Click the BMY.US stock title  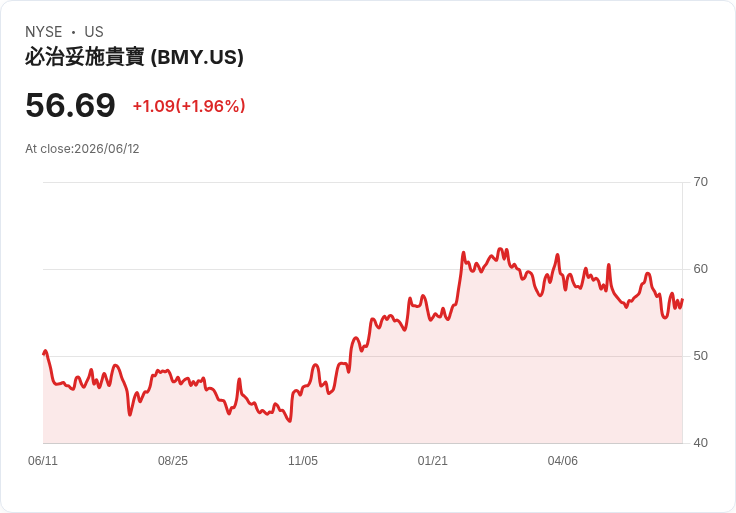tap(134, 57)
